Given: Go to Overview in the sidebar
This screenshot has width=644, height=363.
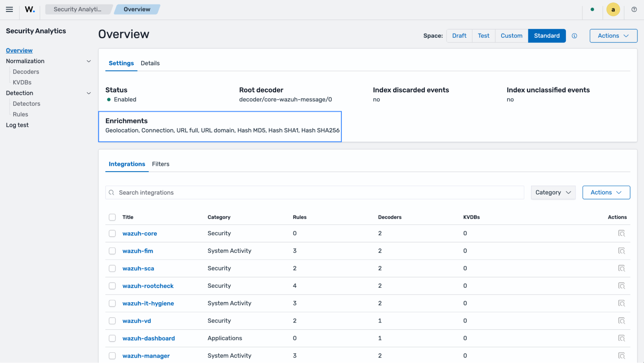Looking at the screenshot, I should 19,51.
